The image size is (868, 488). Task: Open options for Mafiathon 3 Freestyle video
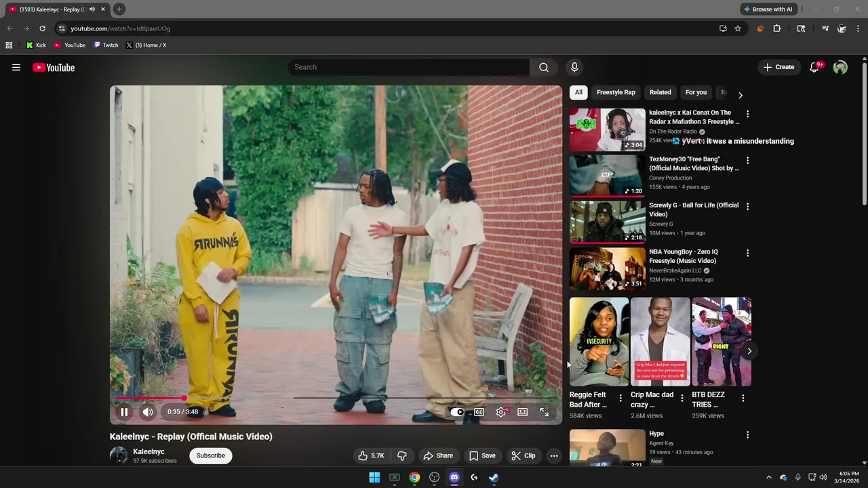[747, 114]
